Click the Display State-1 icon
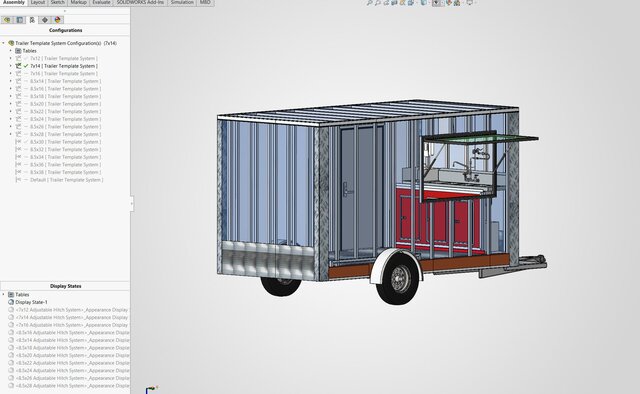640x394 pixels. (11, 302)
